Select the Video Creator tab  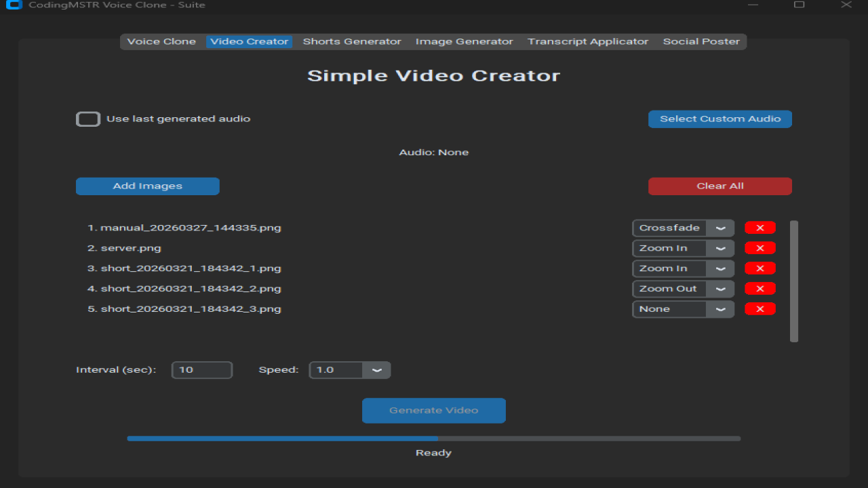[x=250, y=41]
